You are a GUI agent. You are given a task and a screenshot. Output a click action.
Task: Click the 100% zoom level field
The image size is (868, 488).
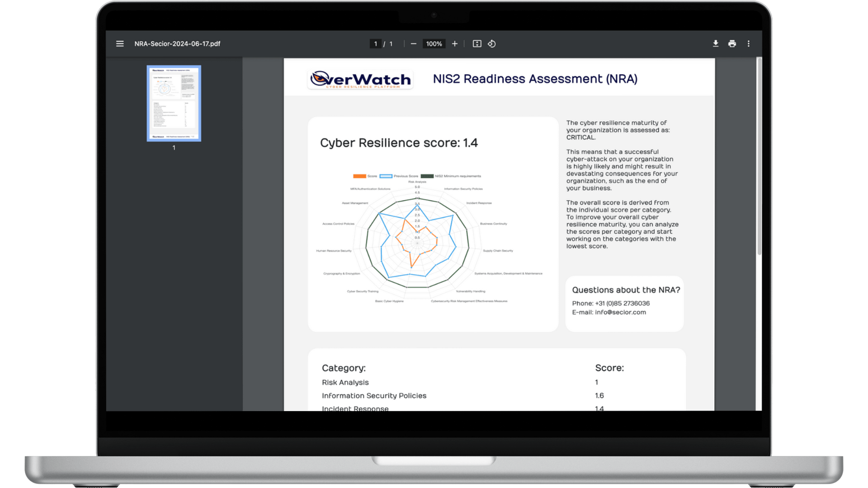434,44
